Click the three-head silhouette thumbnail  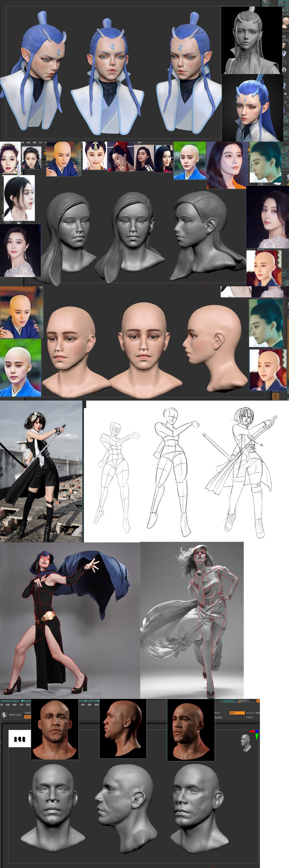point(20,739)
